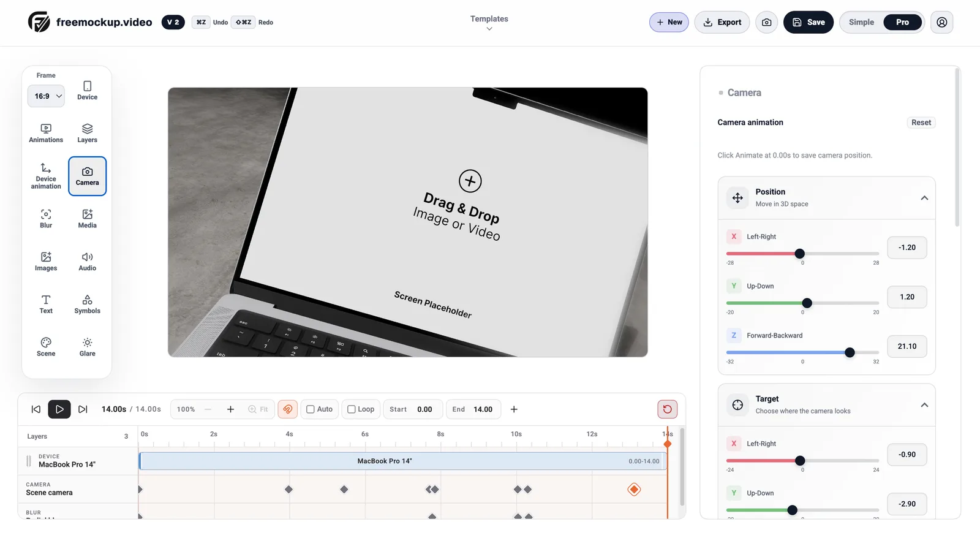980x538 pixels.
Task: Collapse the Position section
Action: [x=924, y=198]
